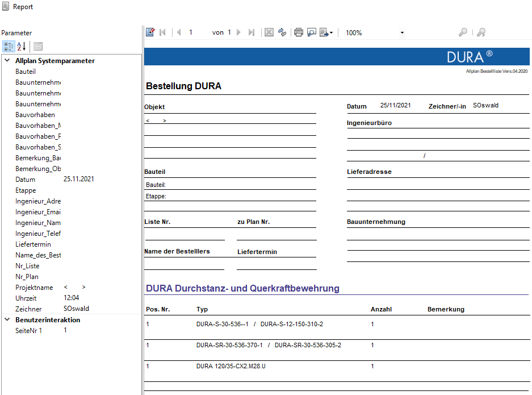Click the stop rendering icon
This screenshot has width=532, height=395.
[x=269, y=32]
